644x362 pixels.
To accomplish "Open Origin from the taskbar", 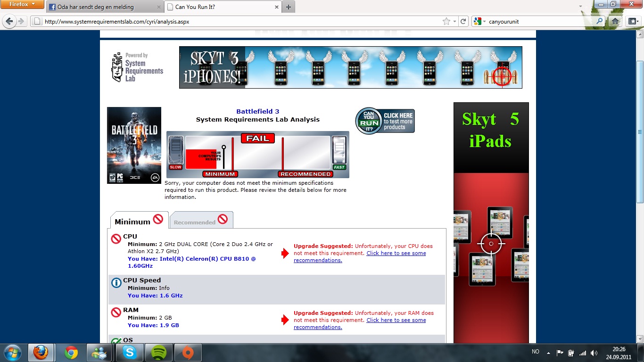I will [x=188, y=353].
